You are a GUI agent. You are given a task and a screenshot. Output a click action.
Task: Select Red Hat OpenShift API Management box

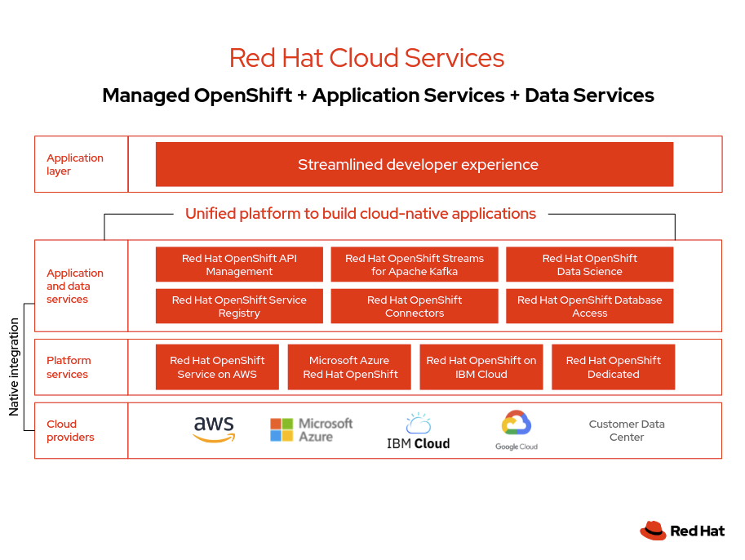point(239,264)
